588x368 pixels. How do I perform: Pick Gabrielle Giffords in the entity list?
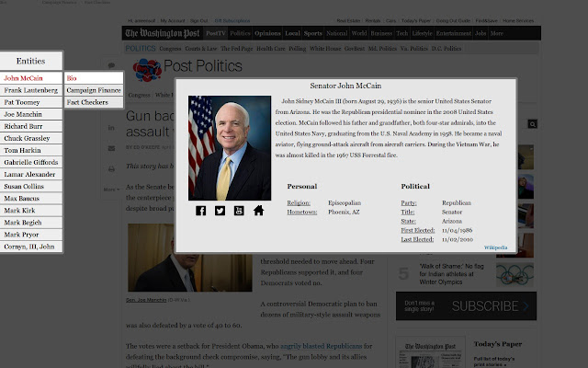[x=31, y=162]
